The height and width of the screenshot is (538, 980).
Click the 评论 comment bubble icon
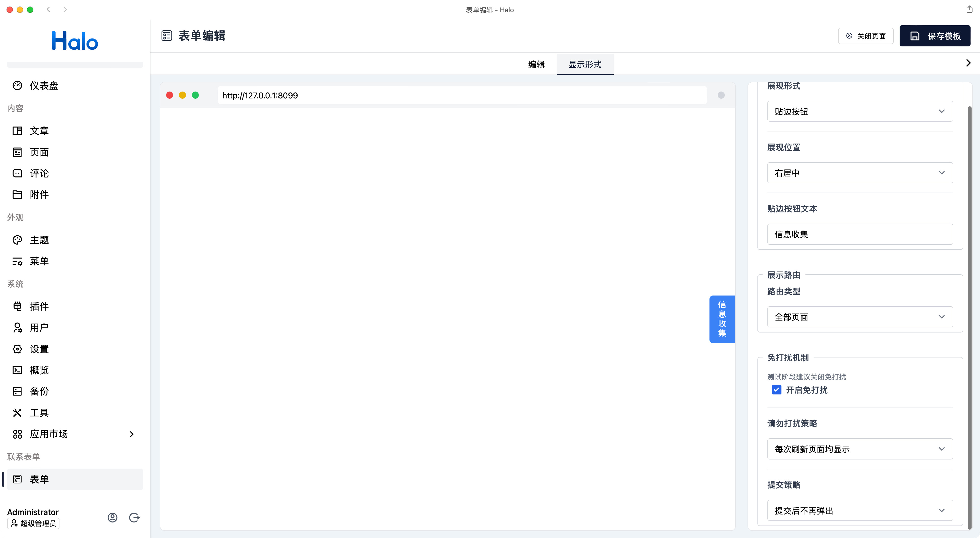(x=17, y=173)
